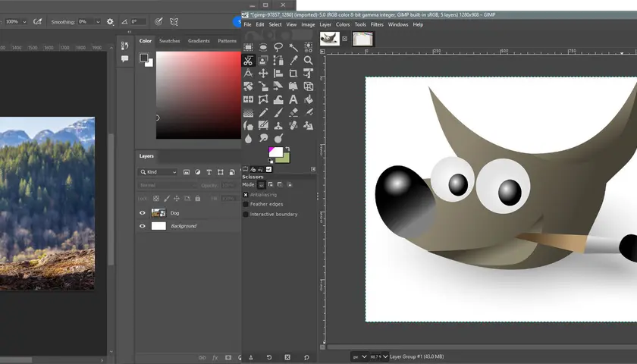Select the Blur/Sharpen droplet tool in GIMP
The width and height of the screenshot is (637, 364).
point(248,139)
